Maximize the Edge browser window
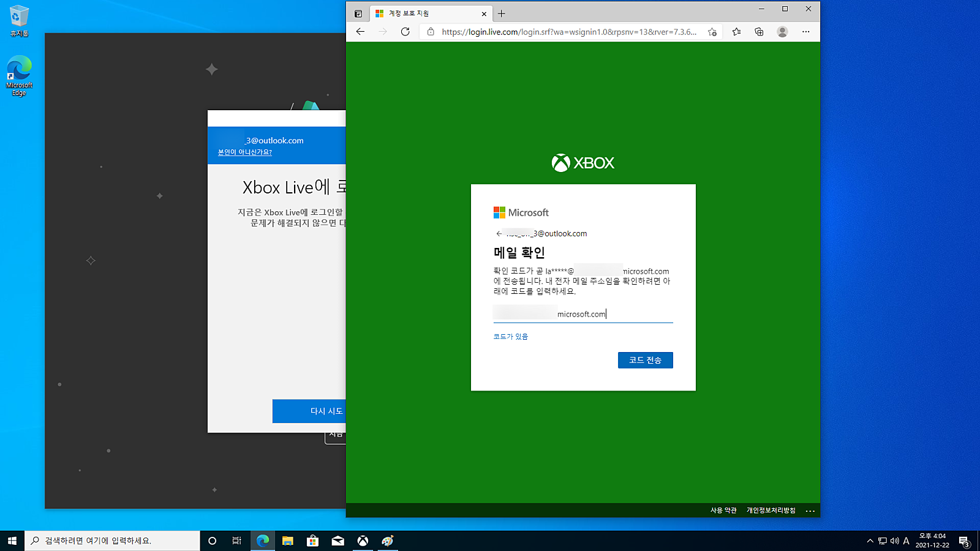 pos(785,9)
